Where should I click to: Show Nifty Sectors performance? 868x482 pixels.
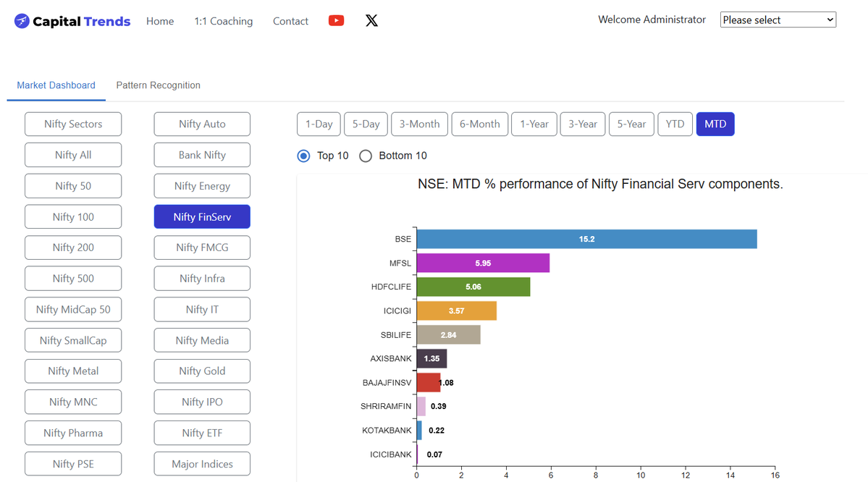[x=73, y=124]
